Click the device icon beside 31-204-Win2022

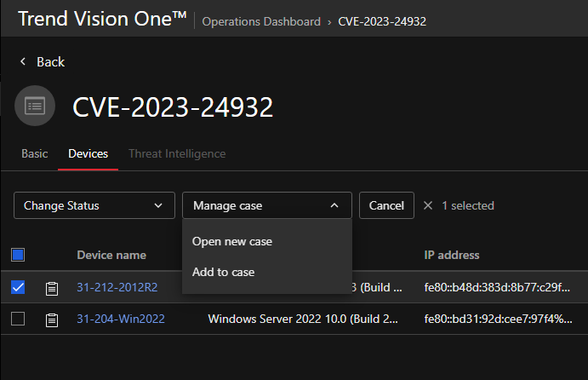[52, 320]
